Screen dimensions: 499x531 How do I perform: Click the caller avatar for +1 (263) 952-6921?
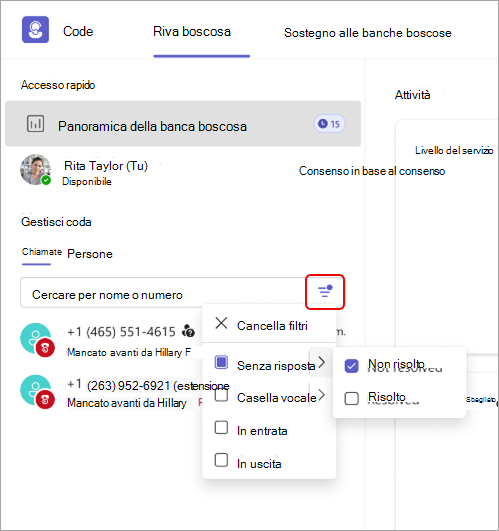click(37, 391)
